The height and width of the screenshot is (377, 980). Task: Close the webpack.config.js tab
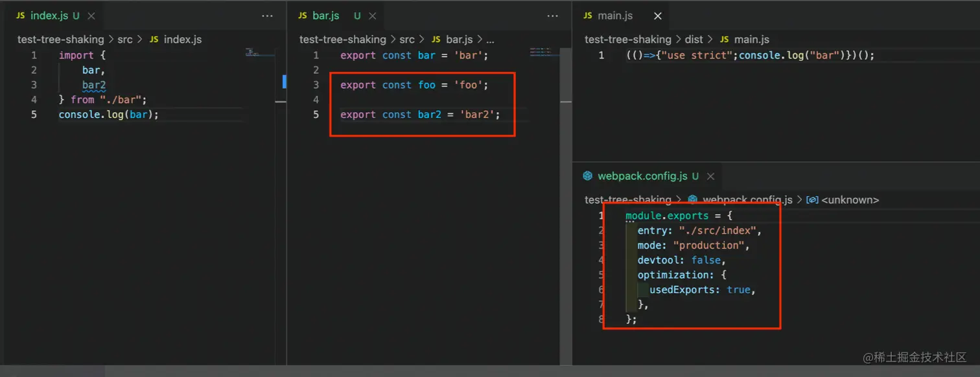pyautogui.click(x=710, y=176)
